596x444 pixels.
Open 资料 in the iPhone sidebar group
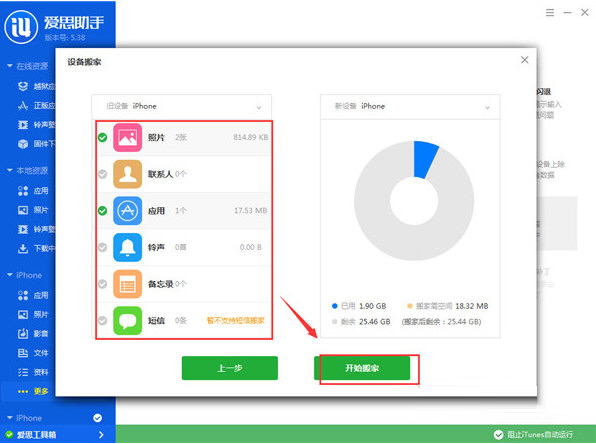pyautogui.click(x=33, y=372)
